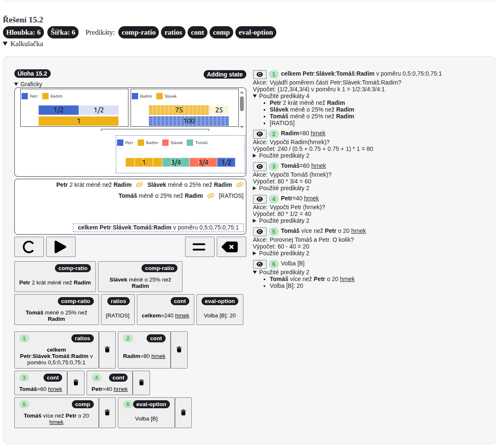
Task: Click the backspace delete button
Action: pyautogui.click(x=231, y=247)
